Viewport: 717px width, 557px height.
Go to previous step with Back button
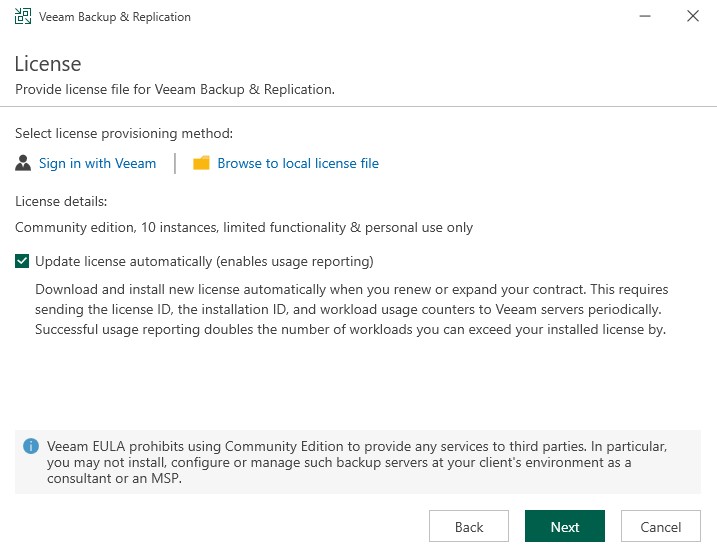pos(469,527)
